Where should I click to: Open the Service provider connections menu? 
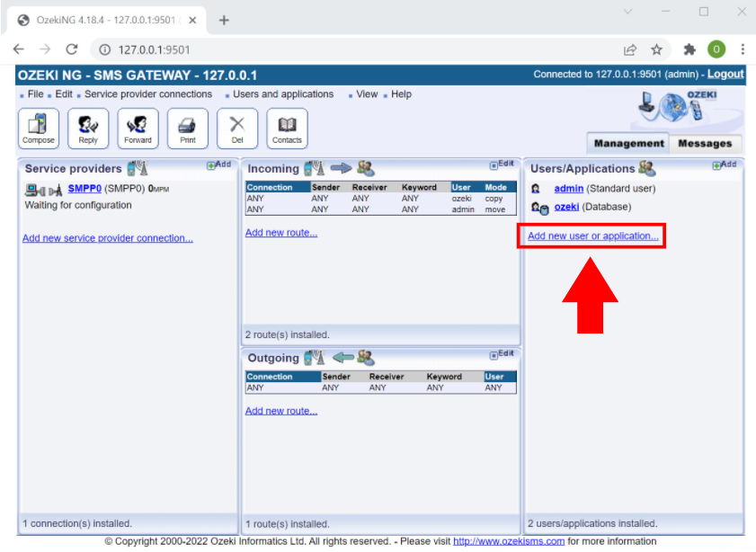(x=148, y=94)
